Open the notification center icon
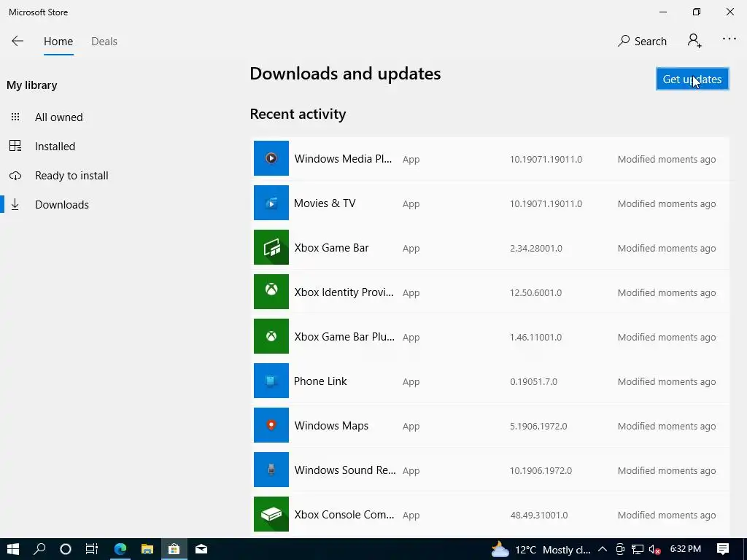Screen dimensions: 747x560 (723, 549)
